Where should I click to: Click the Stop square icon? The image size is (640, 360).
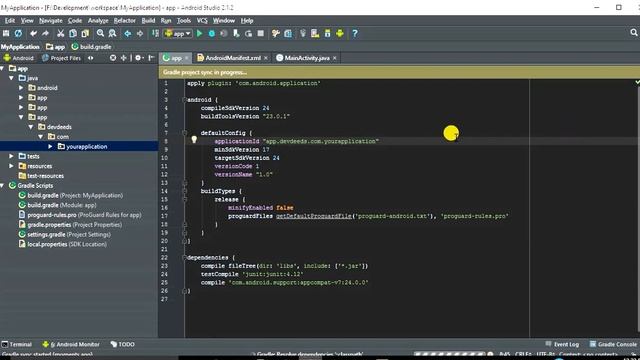coord(260,33)
